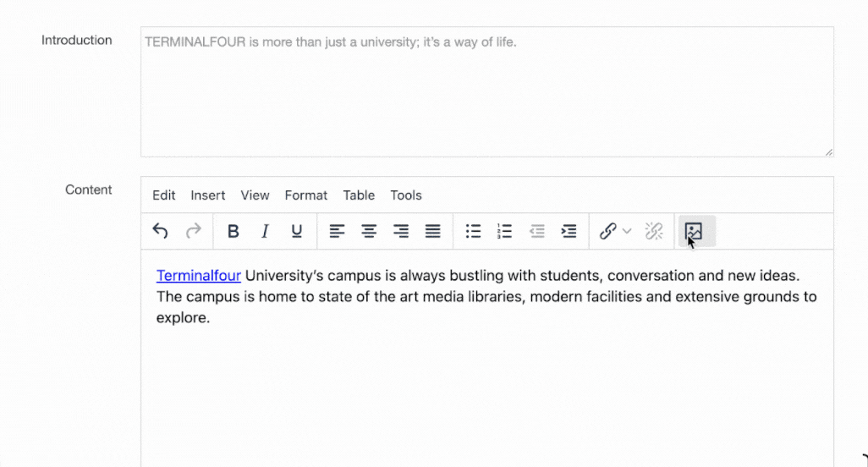The width and height of the screenshot is (868, 467).
Task: Align text right
Action: [x=401, y=231]
